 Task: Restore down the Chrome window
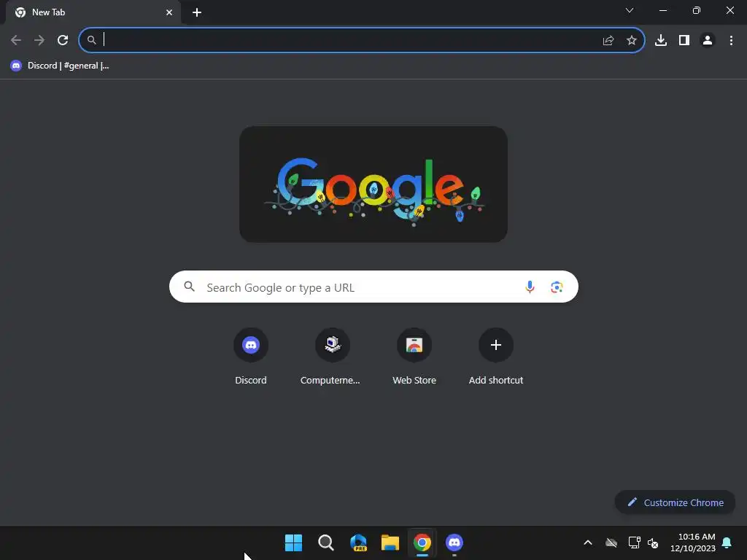point(697,10)
